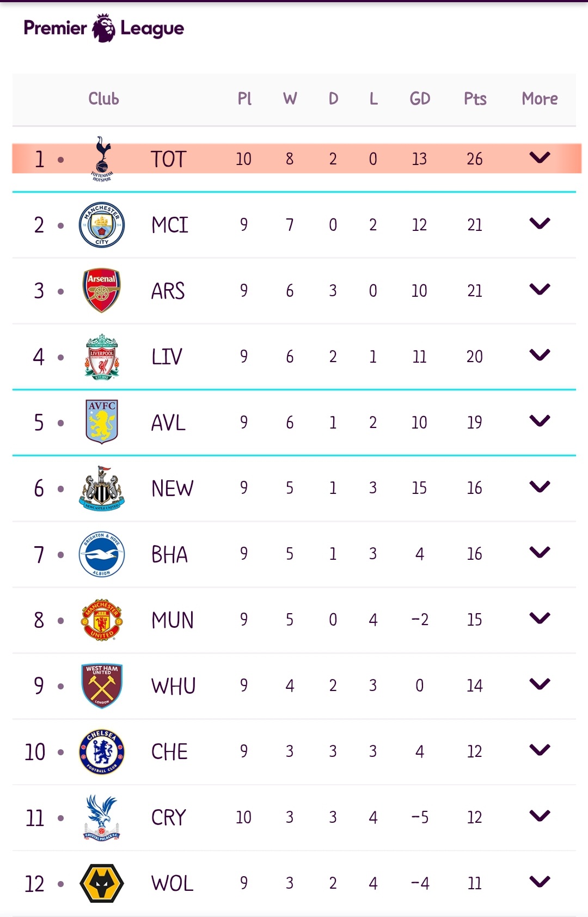This screenshot has height=917, width=588.
Task: Click the Club column header
Action: coord(103,99)
